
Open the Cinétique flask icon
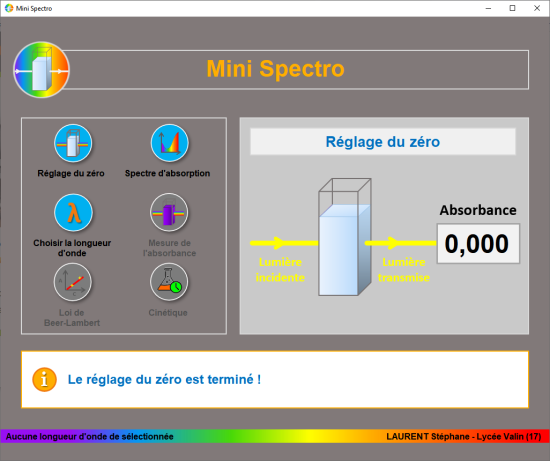pos(169,282)
